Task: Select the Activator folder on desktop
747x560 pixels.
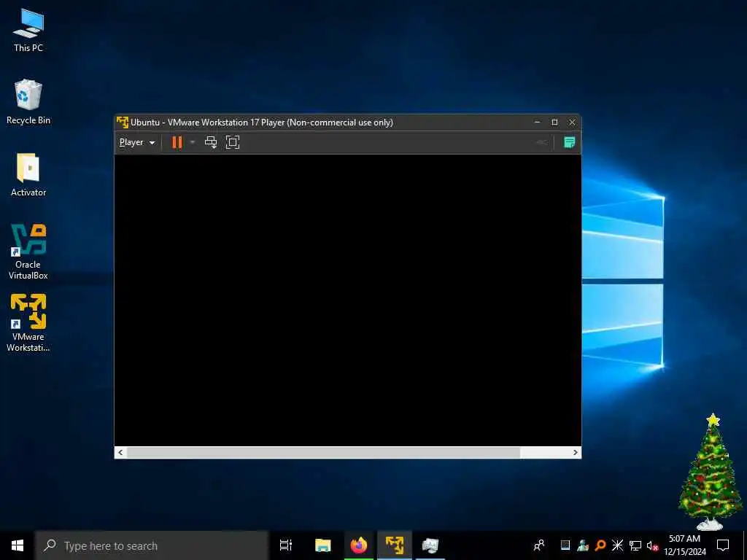Action: click(28, 175)
